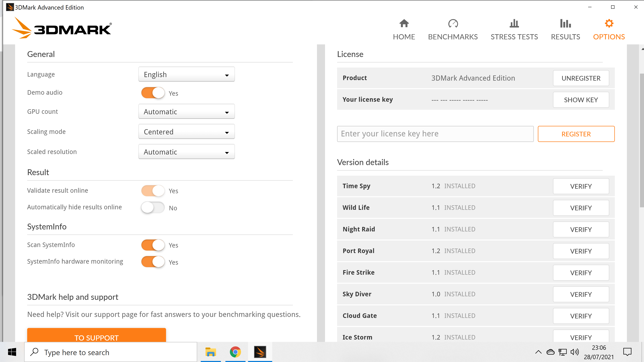644x362 pixels.
Task: Verify the Wild Life installation
Action: 581,208
